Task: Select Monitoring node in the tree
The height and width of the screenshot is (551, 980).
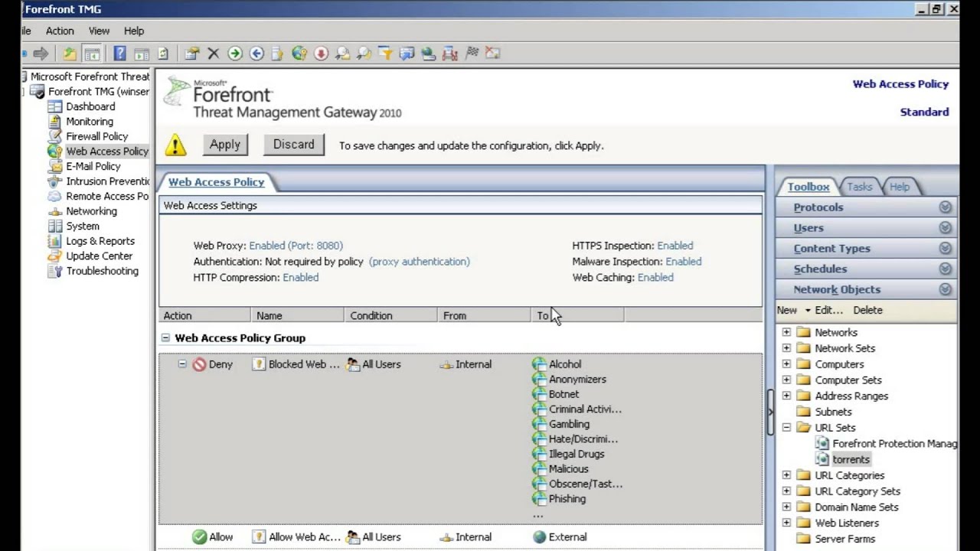Action: pos(90,121)
